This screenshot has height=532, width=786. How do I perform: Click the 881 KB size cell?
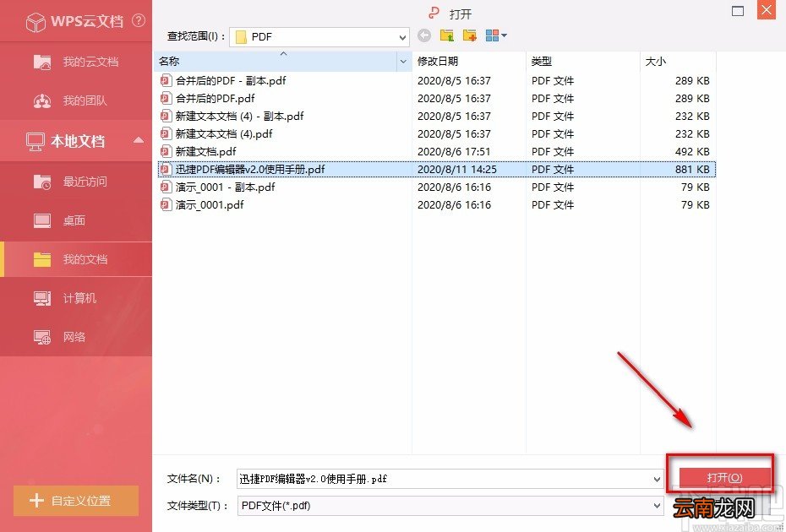pyautogui.click(x=692, y=170)
